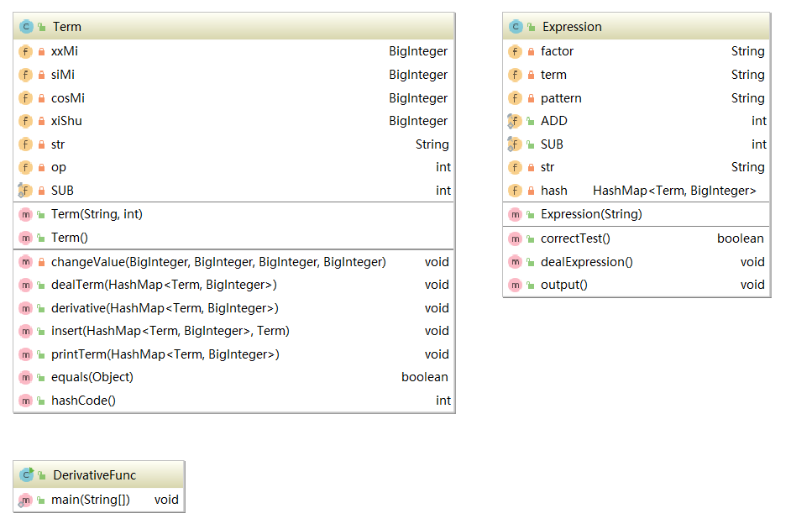Screen dimensions: 812x524
Task: Click the method icon beside correctTest()
Action: pyautogui.click(x=516, y=238)
